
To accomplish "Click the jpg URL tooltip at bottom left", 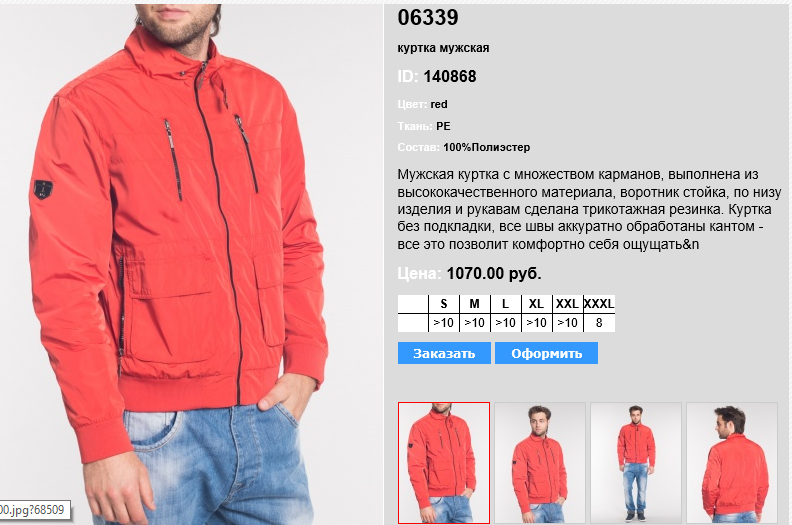I will 34,509.
